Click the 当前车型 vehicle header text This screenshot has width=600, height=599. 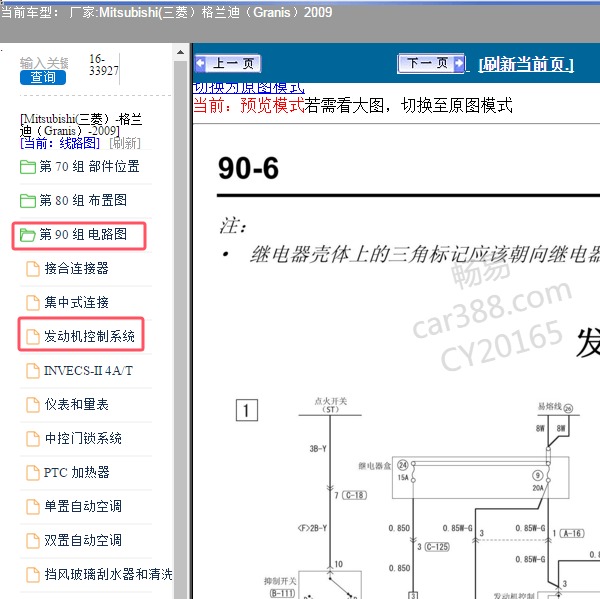click(x=166, y=13)
